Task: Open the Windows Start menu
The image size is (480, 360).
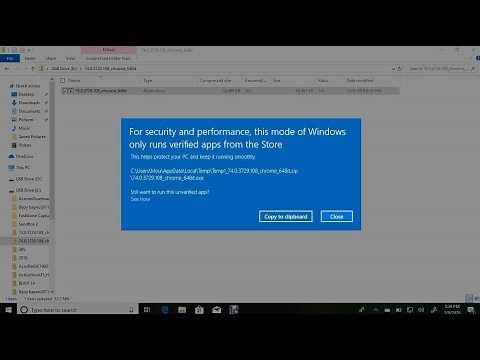Action: (x=9, y=310)
